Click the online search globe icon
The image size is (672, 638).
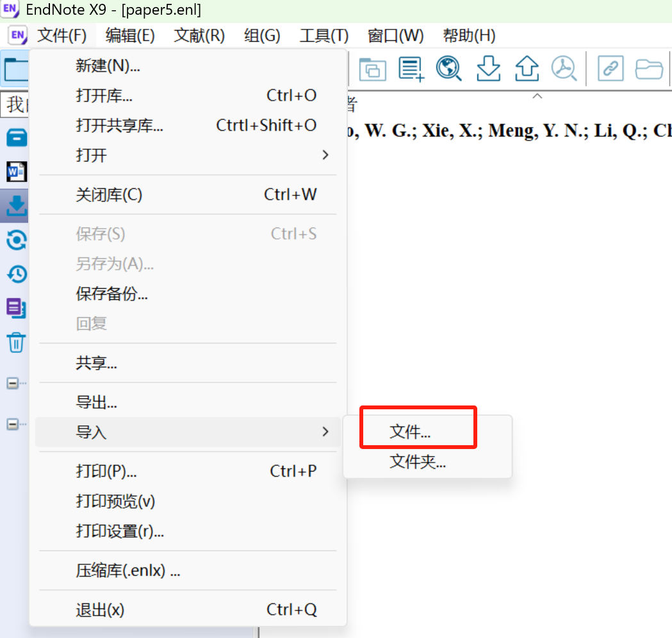448,69
